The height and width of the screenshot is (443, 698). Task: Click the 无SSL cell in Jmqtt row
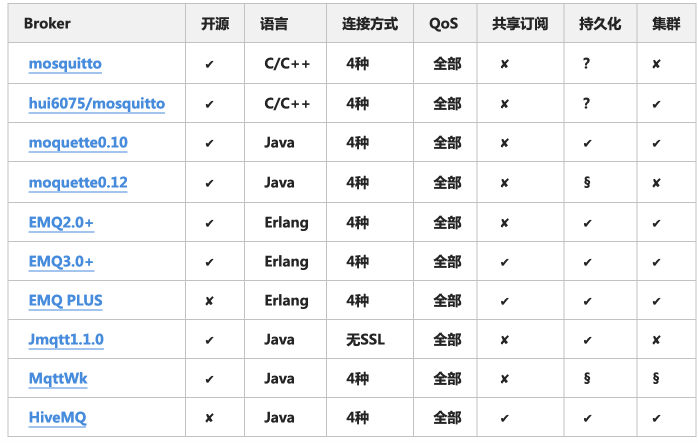(x=365, y=340)
